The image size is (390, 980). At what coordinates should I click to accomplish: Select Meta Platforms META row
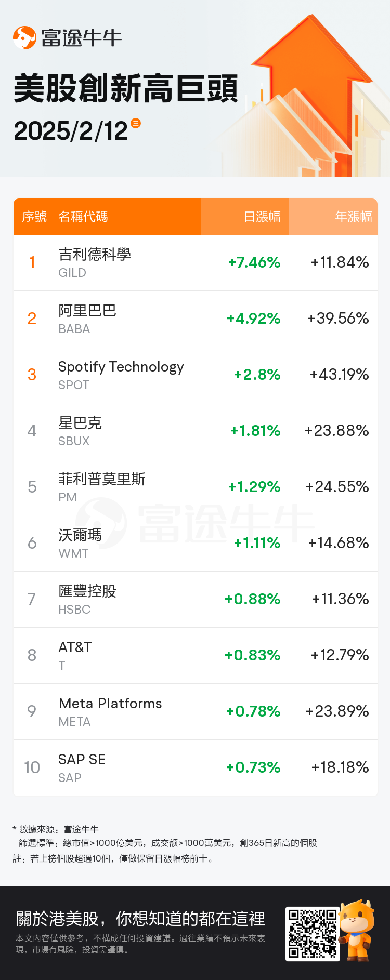[x=196, y=712]
